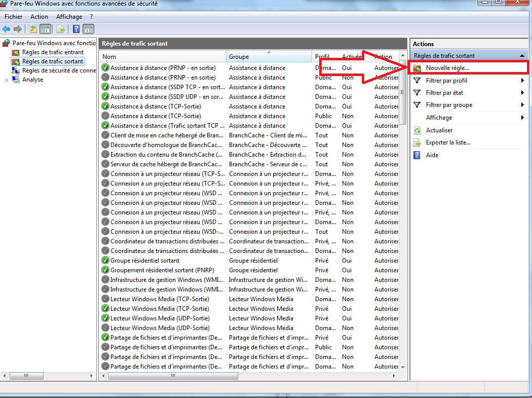532x398 pixels.
Task: Click Aide in Actions pane
Action: (432, 155)
